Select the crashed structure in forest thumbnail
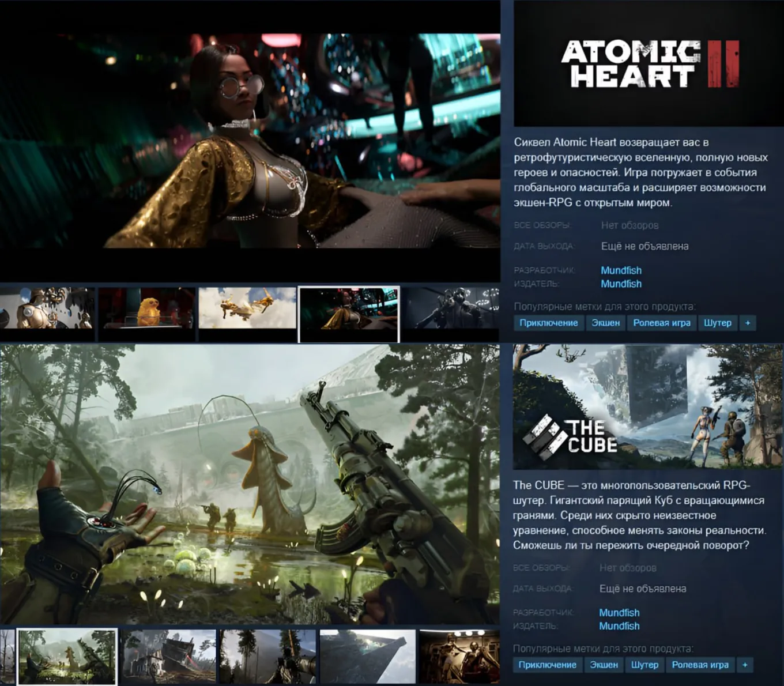The width and height of the screenshot is (784, 686). pos(168,657)
